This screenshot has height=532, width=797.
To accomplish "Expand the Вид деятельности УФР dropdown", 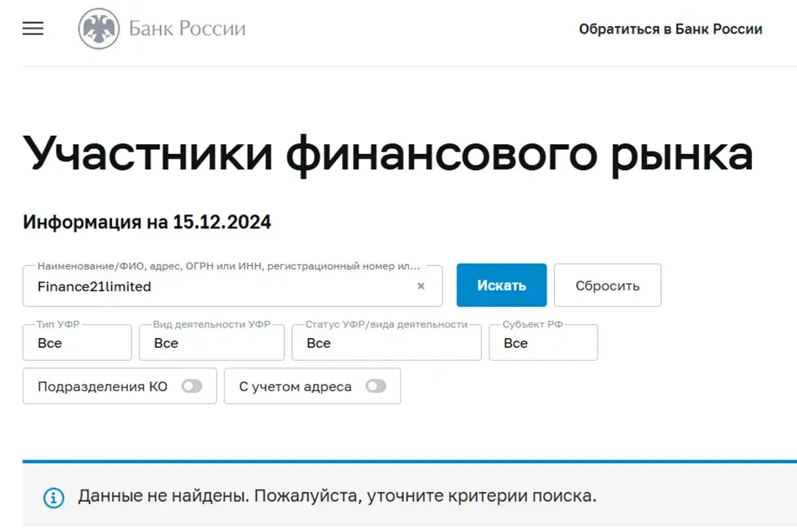I will (x=212, y=343).
